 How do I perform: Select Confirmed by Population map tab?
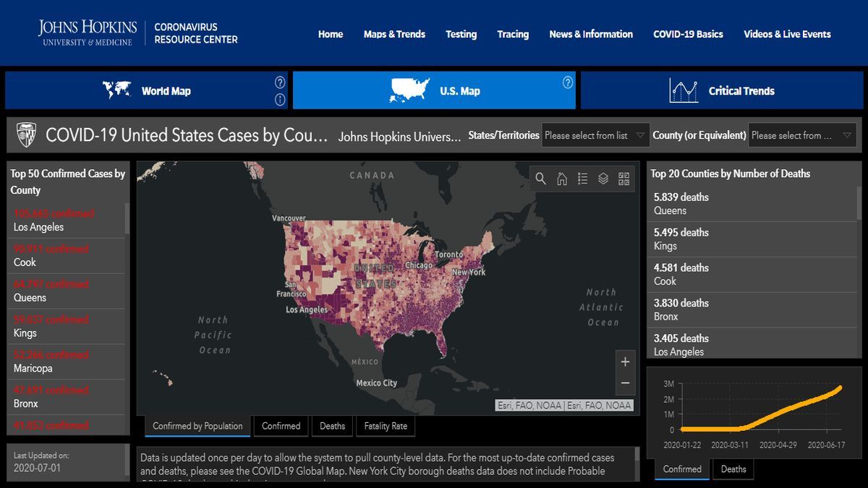[197, 426]
